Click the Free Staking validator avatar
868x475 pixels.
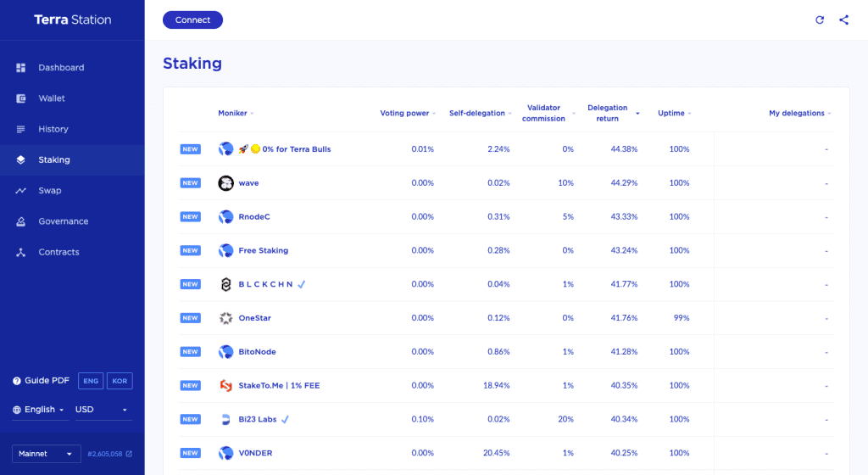pos(225,250)
